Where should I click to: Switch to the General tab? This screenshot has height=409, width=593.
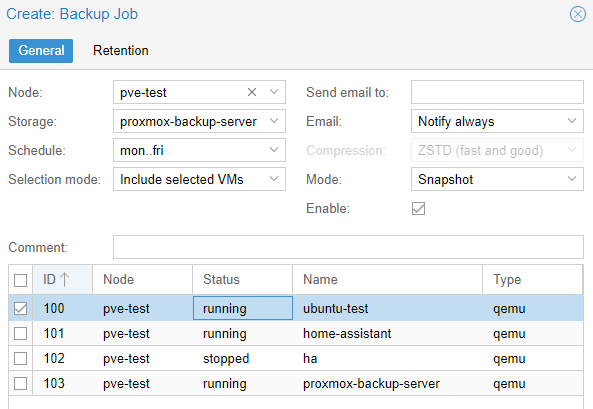pos(41,51)
